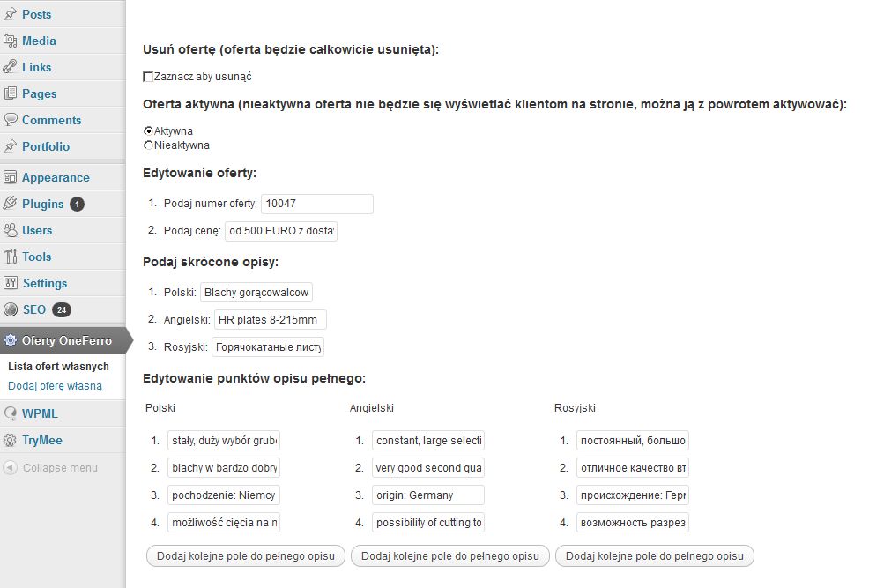Click 'Dodaj kolejne pole' button under Rosyjski
This screenshot has width=869, height=588.
655,556
